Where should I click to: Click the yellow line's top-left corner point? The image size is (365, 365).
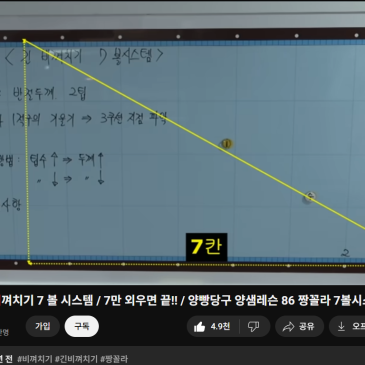tap(24, 40)
